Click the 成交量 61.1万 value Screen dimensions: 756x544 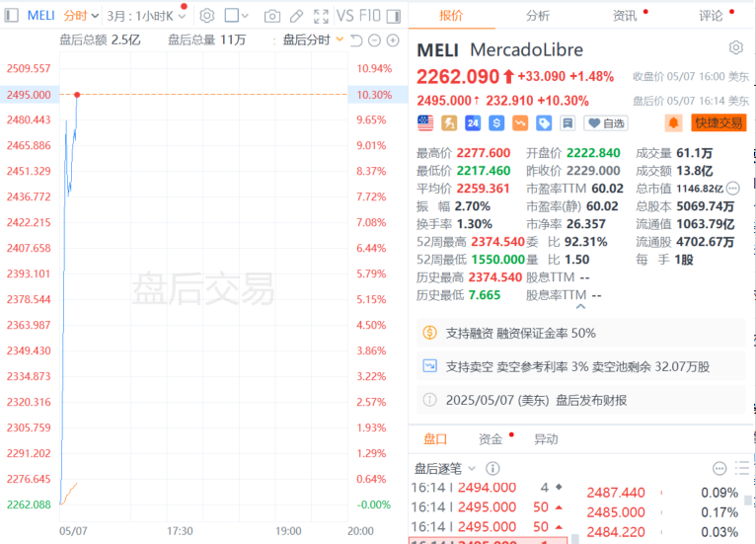coord(694,153)
